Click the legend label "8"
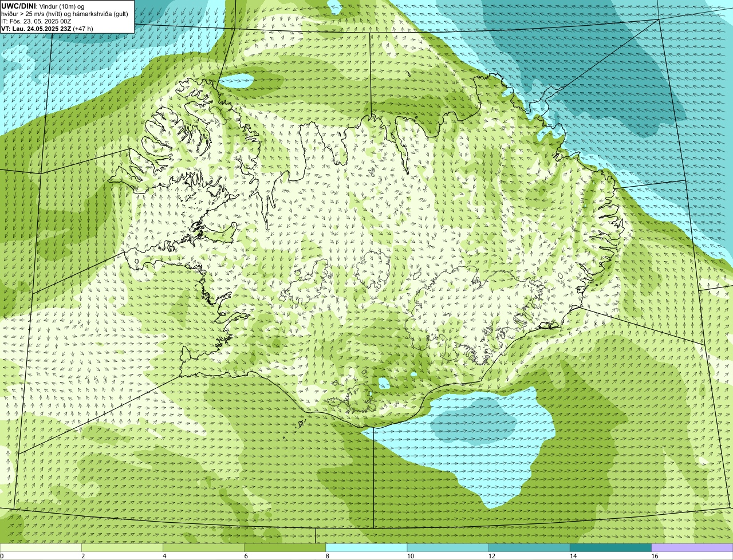Viewport: 733px width, 560px height. pos(328,556)
